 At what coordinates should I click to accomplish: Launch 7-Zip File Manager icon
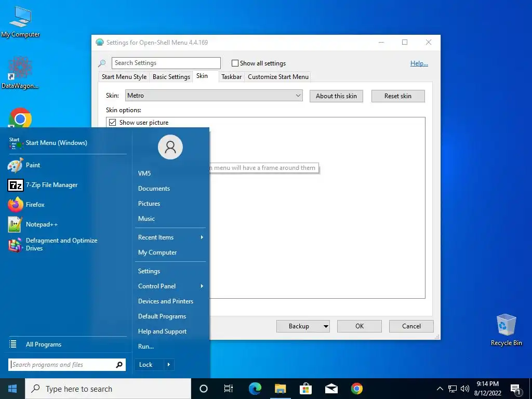[15, 185]
